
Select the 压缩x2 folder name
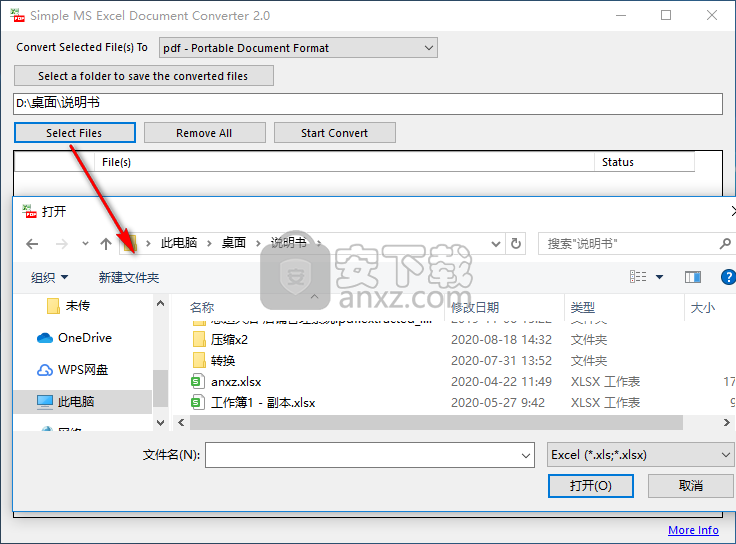tap(229, 339)
